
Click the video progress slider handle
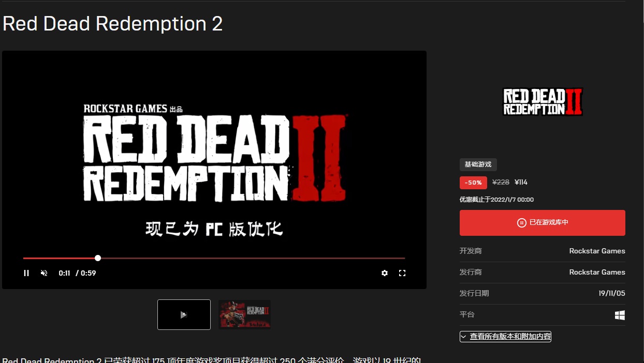(98, 258)
